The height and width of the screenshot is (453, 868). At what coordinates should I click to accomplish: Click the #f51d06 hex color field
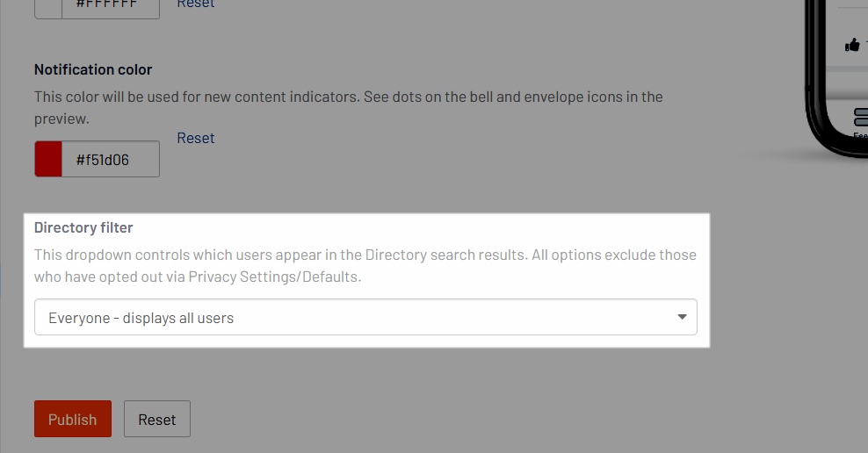[x=111, y=159]
